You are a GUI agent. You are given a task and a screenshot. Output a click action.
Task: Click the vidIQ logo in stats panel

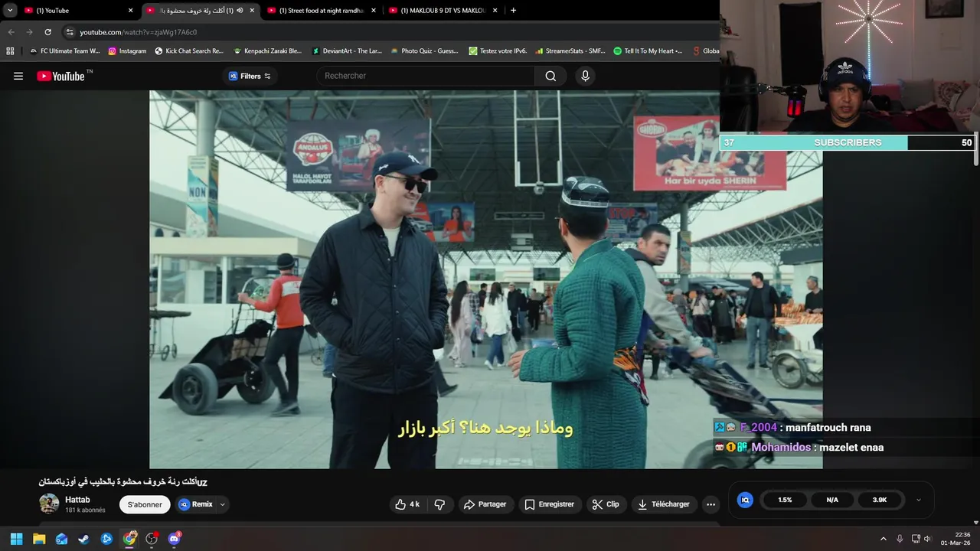745,500
